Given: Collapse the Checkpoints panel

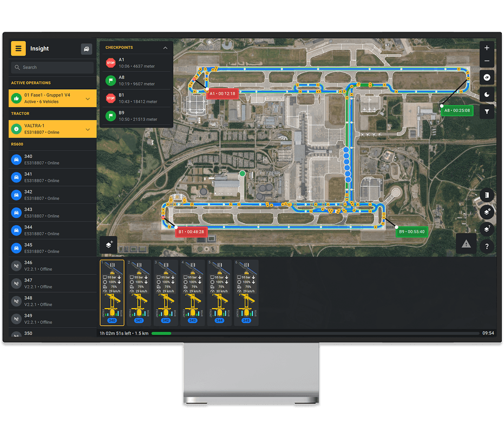Looking at the screenshot, I should (x=165, y=48).
